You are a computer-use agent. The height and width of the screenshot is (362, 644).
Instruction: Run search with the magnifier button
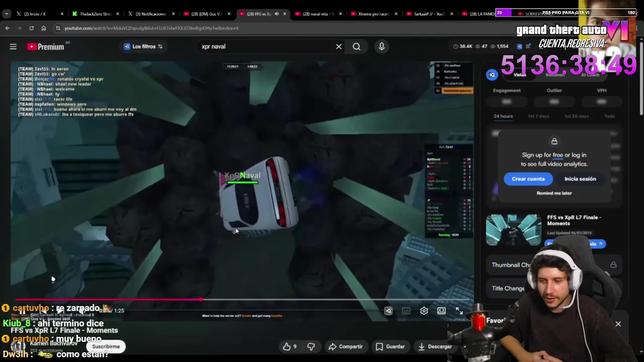[x=356, y=46]
